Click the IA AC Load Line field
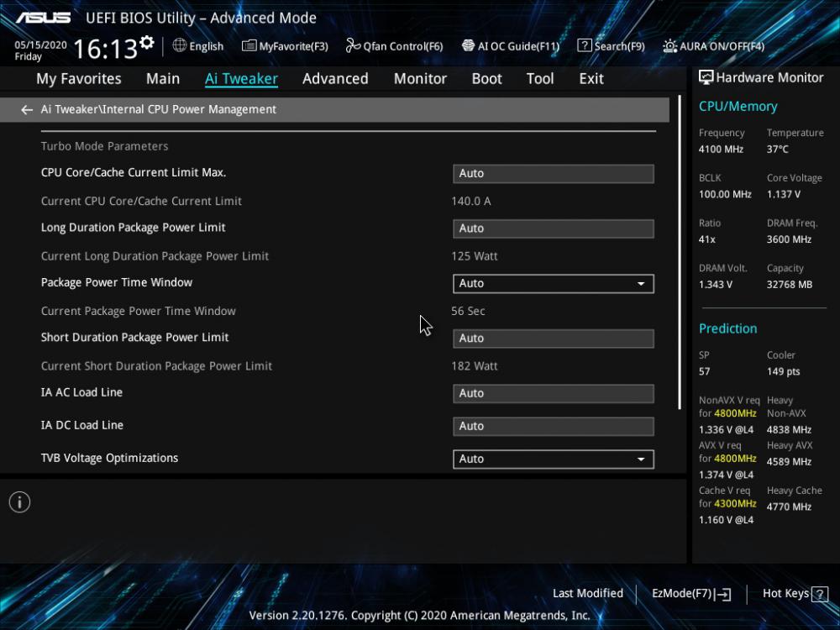 (554, 394)
